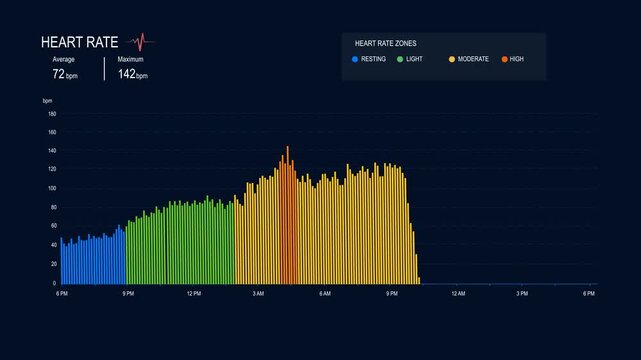Click the 0 y-axis label
This screenshot has width=641, height=360.
coord(54,283)
